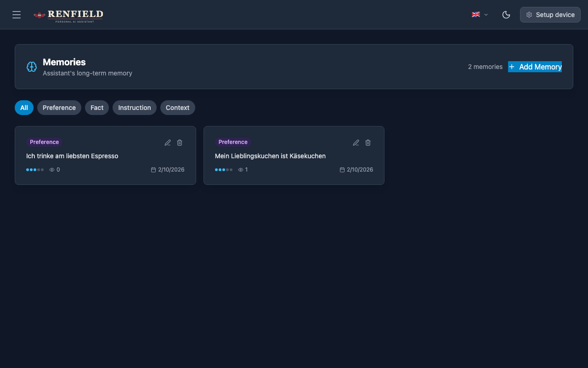Click the brain icon next to Memories heading
The height and width of the screenshot is (368, 588).
31,67
